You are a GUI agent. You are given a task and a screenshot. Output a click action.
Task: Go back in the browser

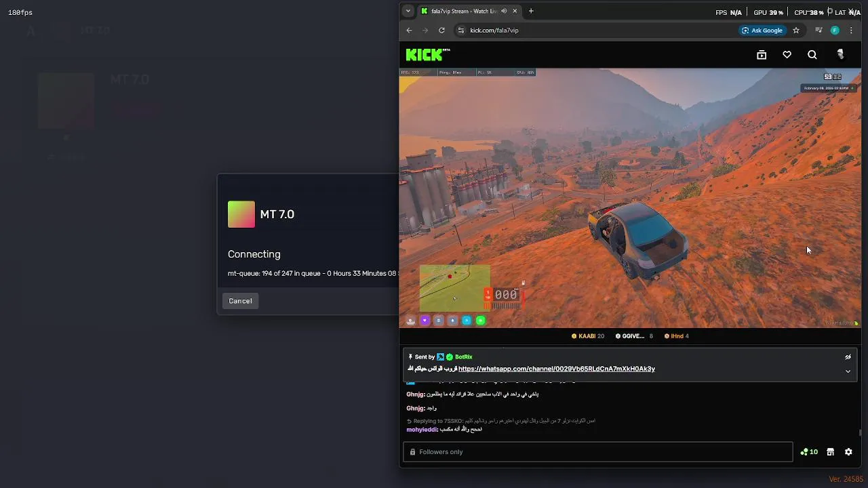(409, 30)
